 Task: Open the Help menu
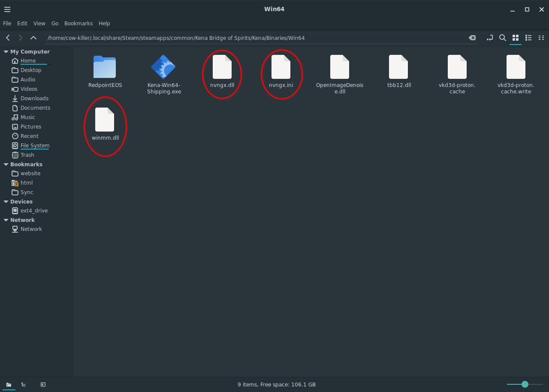[x=104, y=23]
